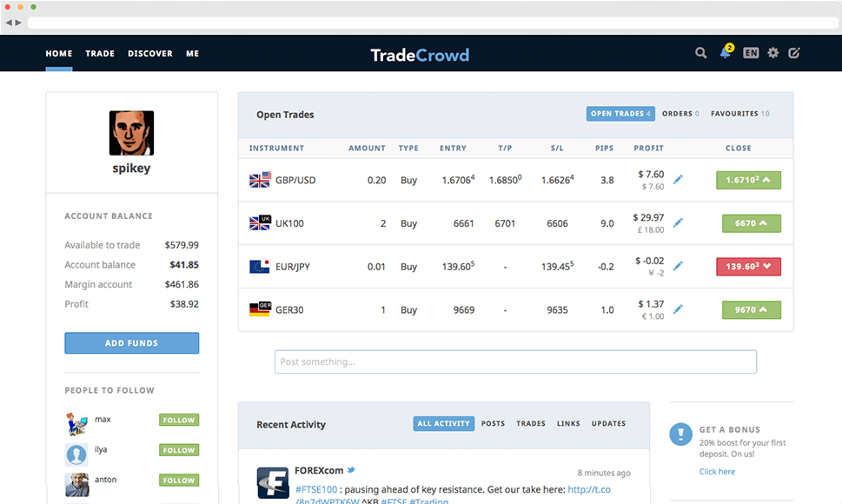842x504 pixels.
Task: Click the compose post icon
Action: [x=794, y=53]
